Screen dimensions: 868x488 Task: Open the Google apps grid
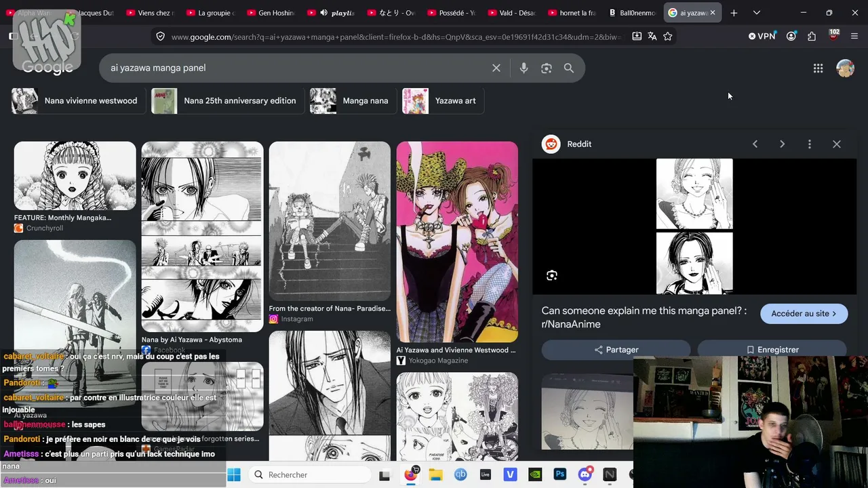point(818,68)
